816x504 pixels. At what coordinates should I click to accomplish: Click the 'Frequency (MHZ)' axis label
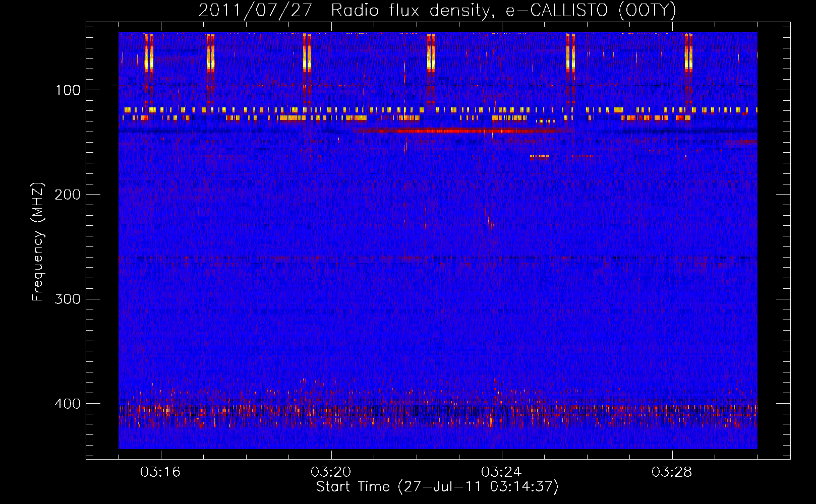coord(38,242)
